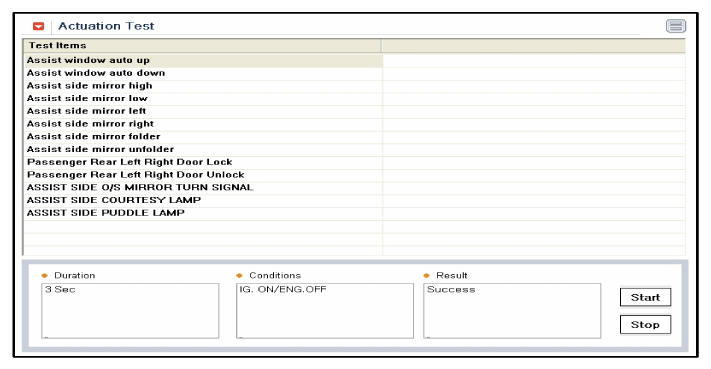Select Assist side mirror unfolder

pyautogui.click(x=203, y=149)
